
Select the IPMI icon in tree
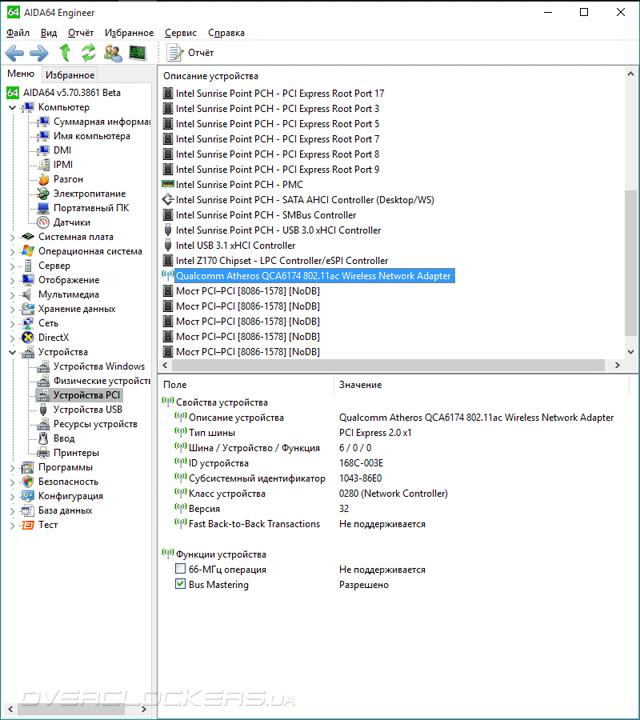click(43, 164)
